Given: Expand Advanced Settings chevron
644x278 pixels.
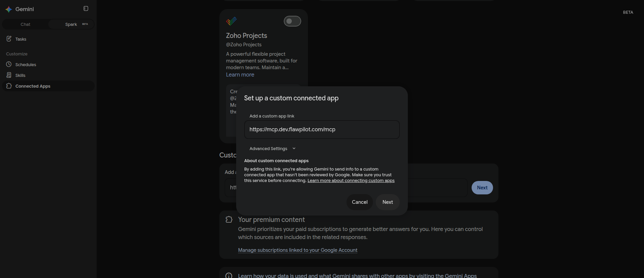Looking at the screenshot, I should click(294, 148).
